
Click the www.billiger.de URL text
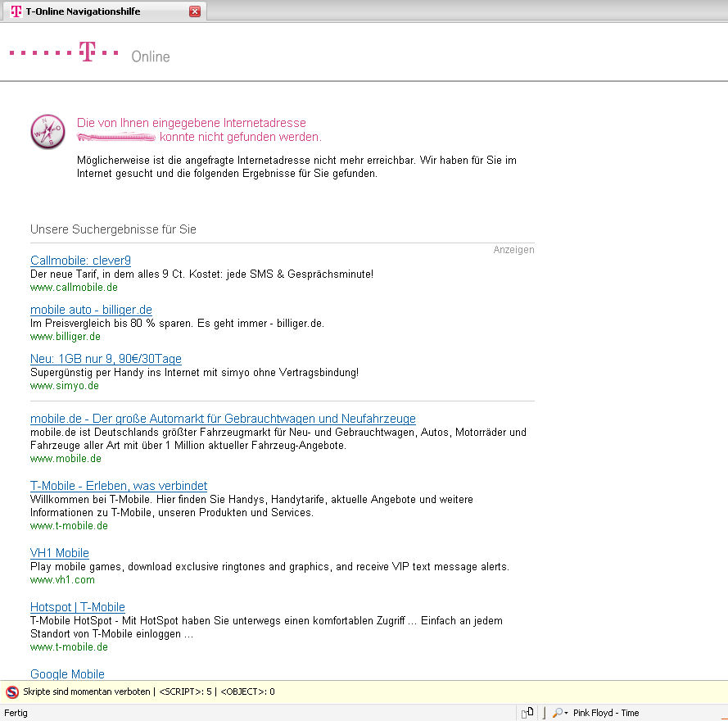tap(66, 337)
